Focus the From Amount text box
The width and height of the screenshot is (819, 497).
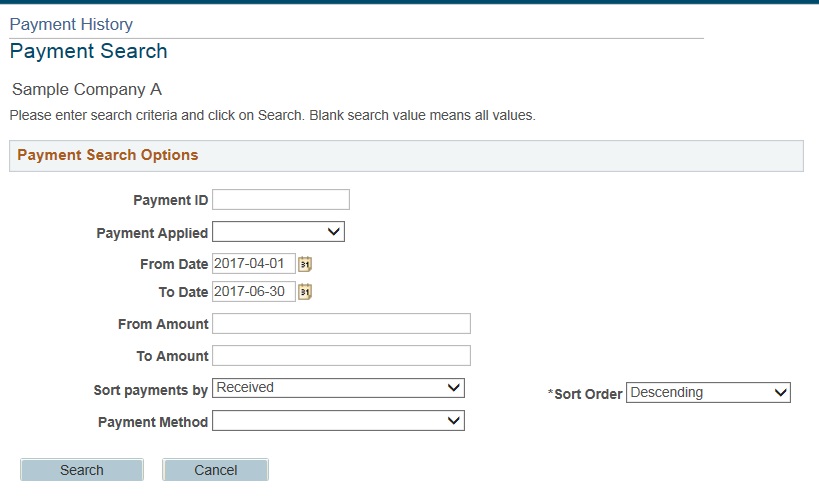coord(342,324)
